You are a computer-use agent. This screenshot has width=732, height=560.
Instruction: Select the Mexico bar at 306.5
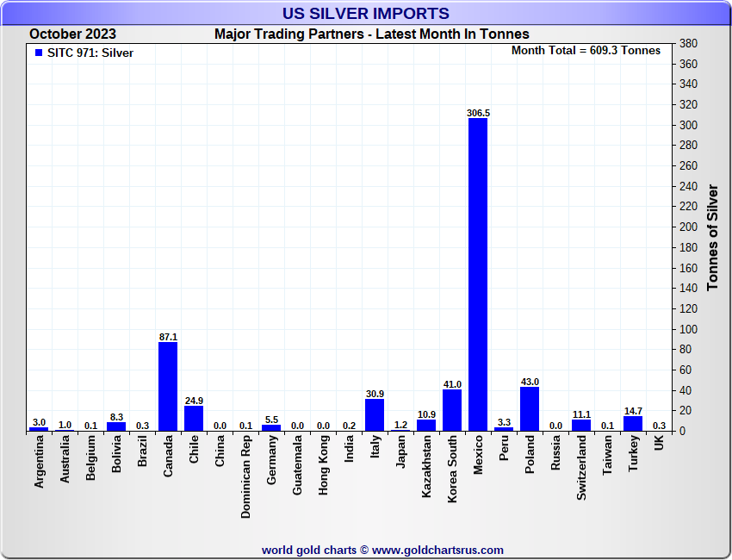click(x=478, y=274)
